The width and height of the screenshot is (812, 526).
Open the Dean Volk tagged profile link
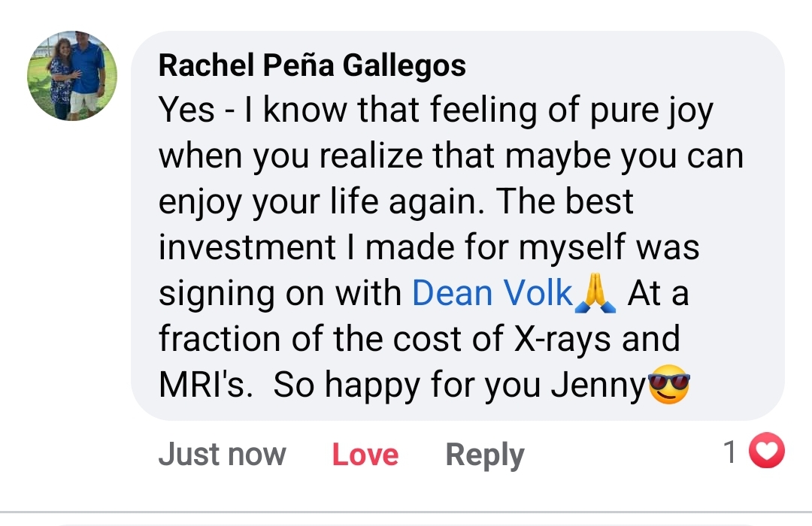pos(489,293)
